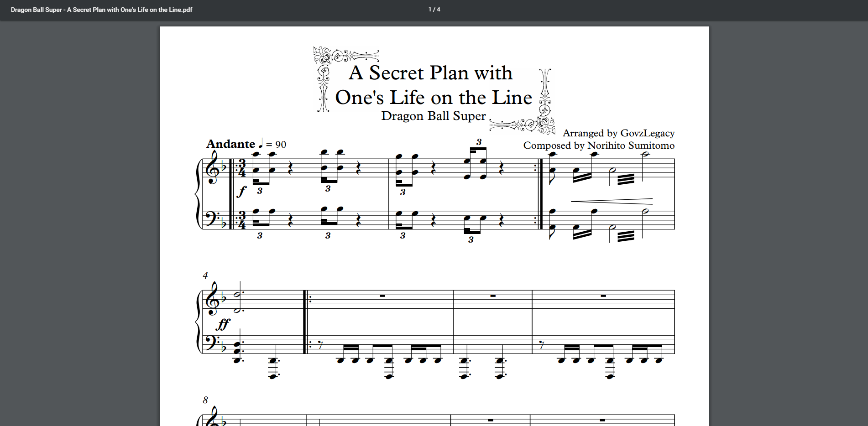Image resolution: width=868 pixels, height=426 pixels.
Task: Click the forte "f" dynamic marking
Action: coord(241,191)
